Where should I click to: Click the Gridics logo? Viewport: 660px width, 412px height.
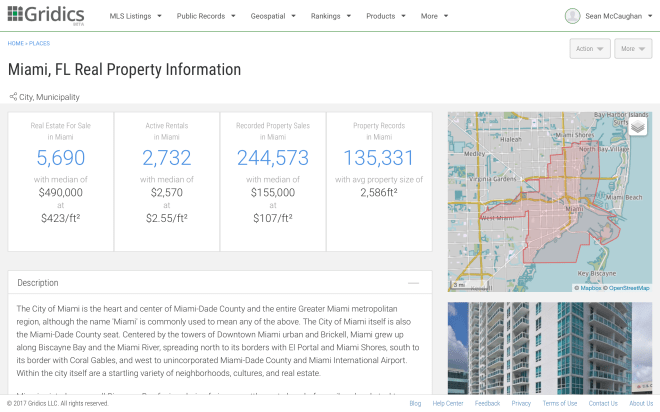coord(45,16)
